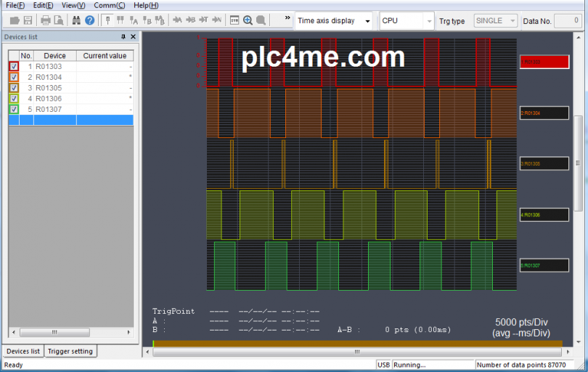Image resolution: width=588 pixels, height=372 pixels.
Task: Close the Devices list panel
Action: (133, 36)
